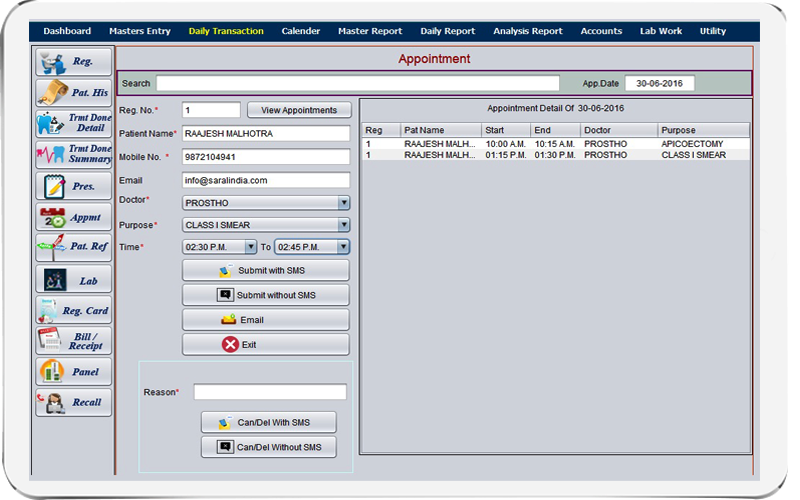Sort by Pat Name column header
The height and width of the screenshot is (500, 800).
(440, 130)
